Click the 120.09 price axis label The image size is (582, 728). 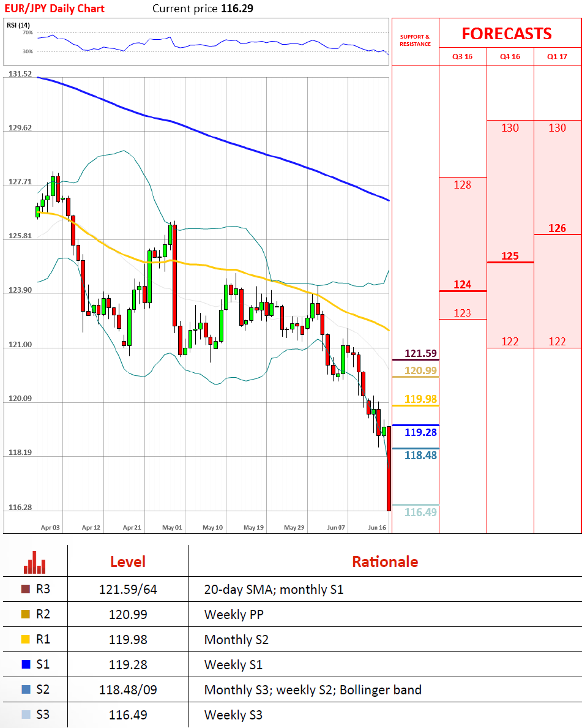[x=20, y=399]
